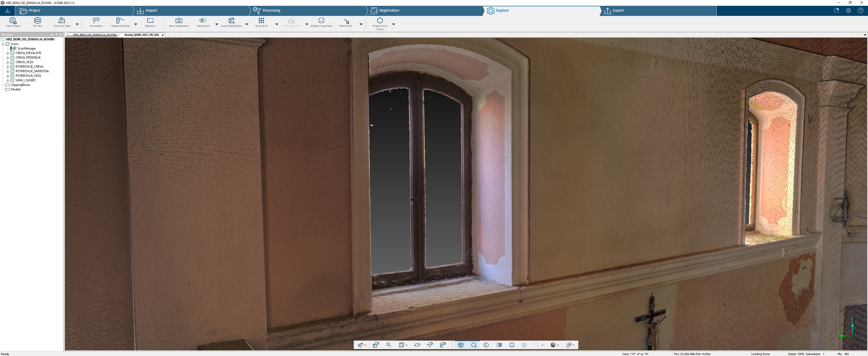The image size is (868, 356).
Task: Switch to the HRZ_BDM_OD_ZDRAVLJA_ROVINJ view tab
Action: pos(94,35)
